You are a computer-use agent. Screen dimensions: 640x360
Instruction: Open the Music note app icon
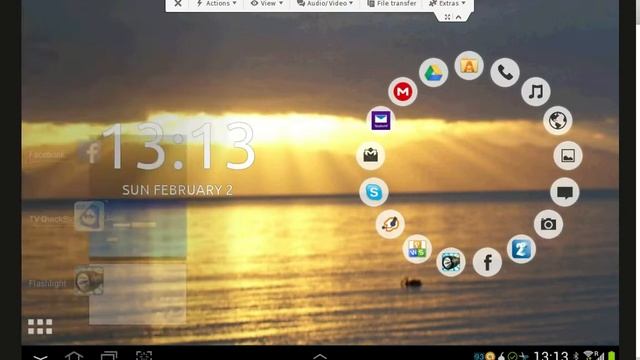pos(536,91)
